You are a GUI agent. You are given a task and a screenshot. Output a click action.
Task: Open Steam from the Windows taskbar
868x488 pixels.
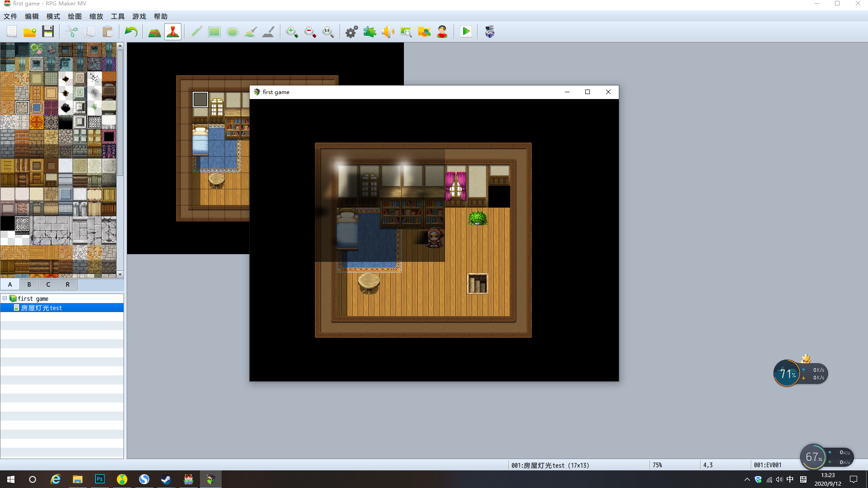click(x=166, y=479)
